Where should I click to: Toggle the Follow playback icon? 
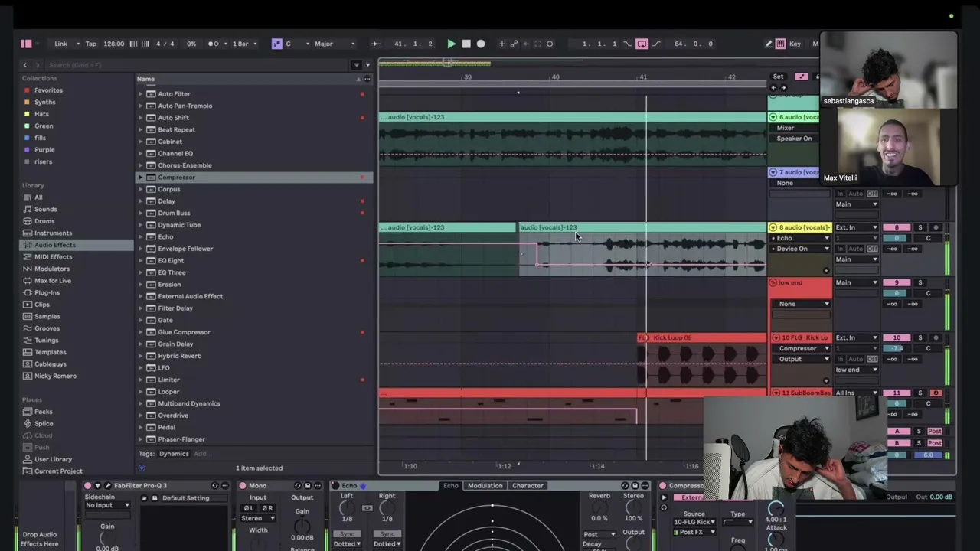pos(376,44)
